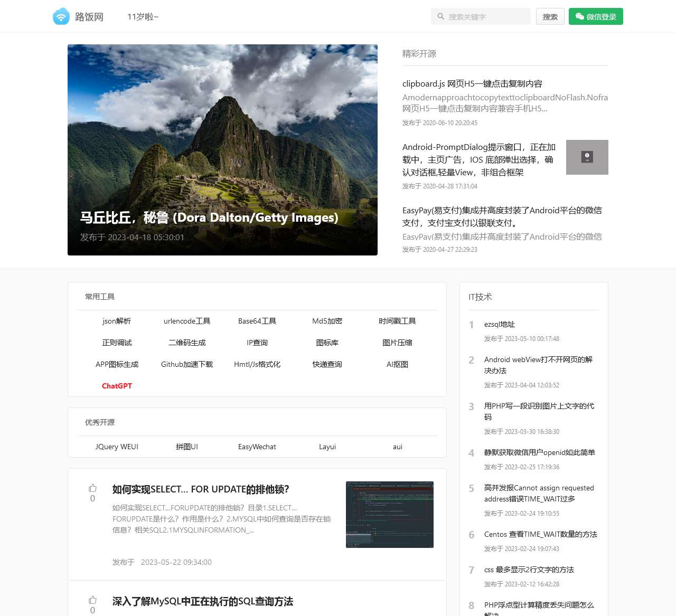Open the 时间戳工具 link
This screenshot has height=616, width=676.
tap(397, 321)
